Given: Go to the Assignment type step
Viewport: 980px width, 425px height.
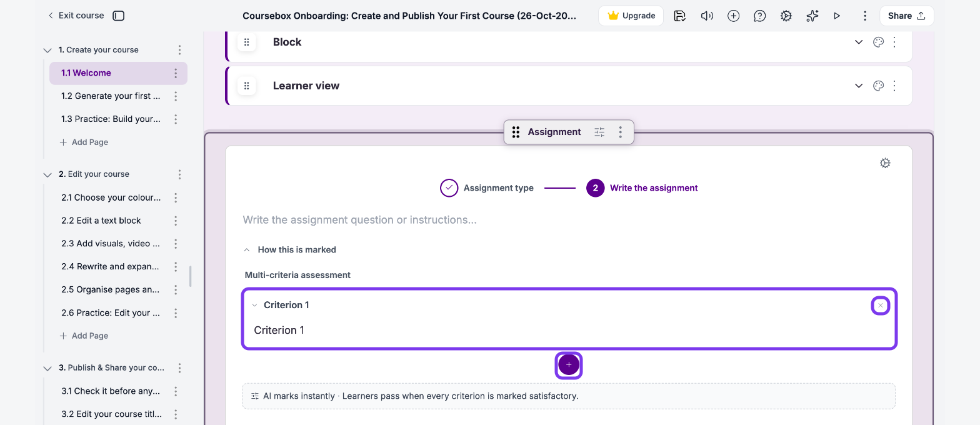Looking at the screenshot, I should (x=487, y=187).
